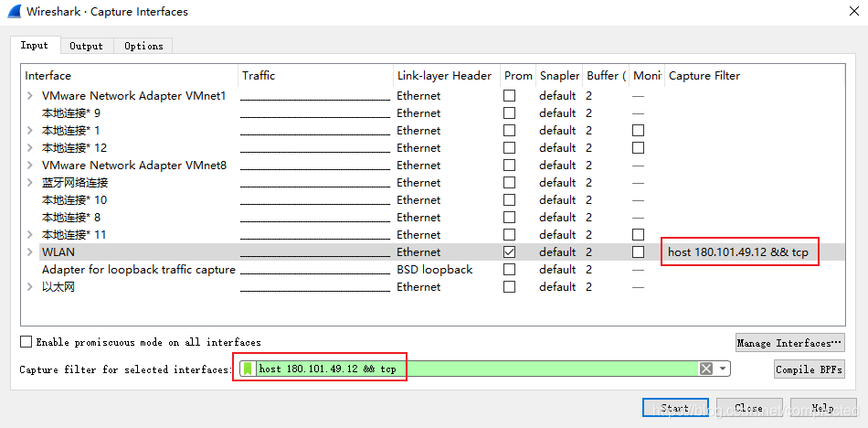Select Adapter for loopback traffic capture row
Screen dimensions: 868x428
tap(138, 270)
